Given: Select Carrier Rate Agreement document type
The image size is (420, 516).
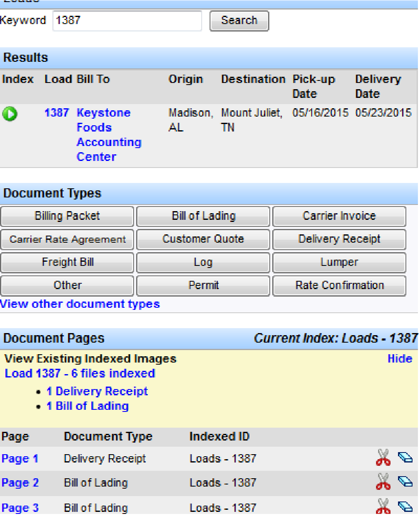Looking at the screenshot, I should tap(67, 239).
